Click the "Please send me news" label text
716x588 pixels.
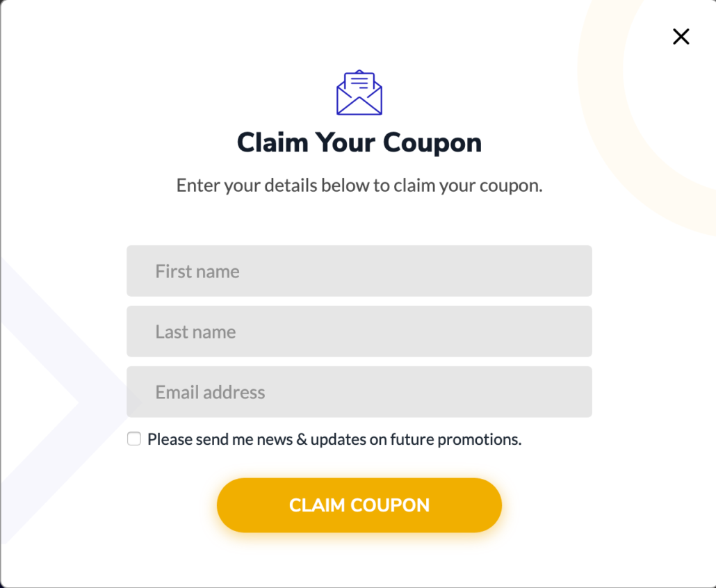click(220, 439)
